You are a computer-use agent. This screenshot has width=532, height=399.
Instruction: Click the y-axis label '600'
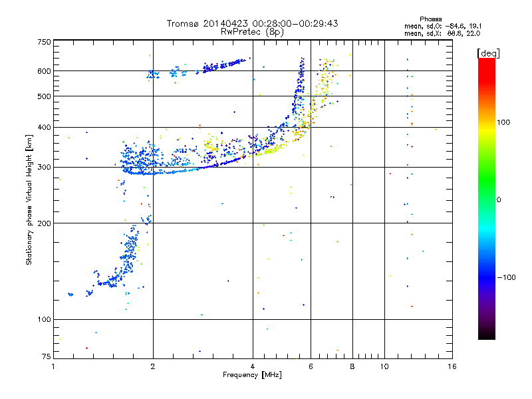point(44,71)
